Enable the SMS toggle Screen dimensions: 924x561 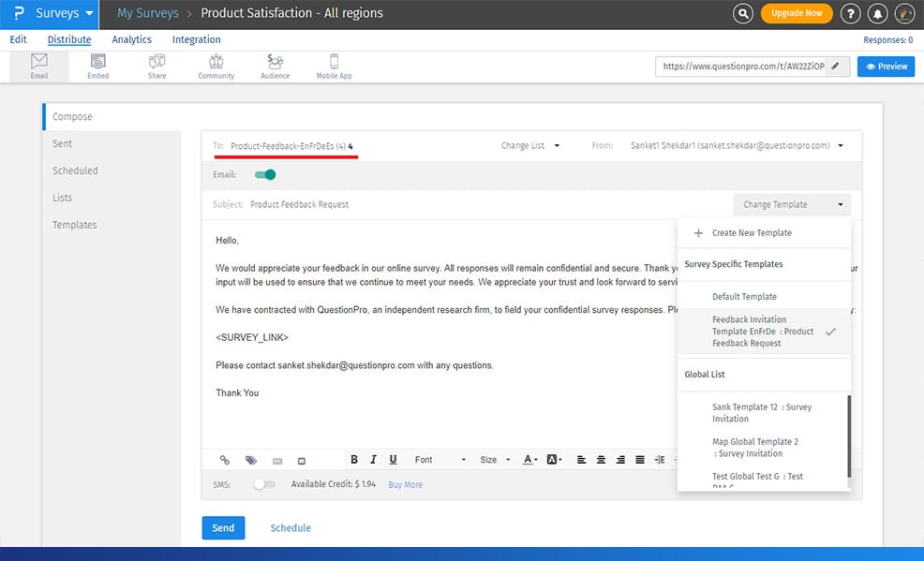[x=264, y=484]
